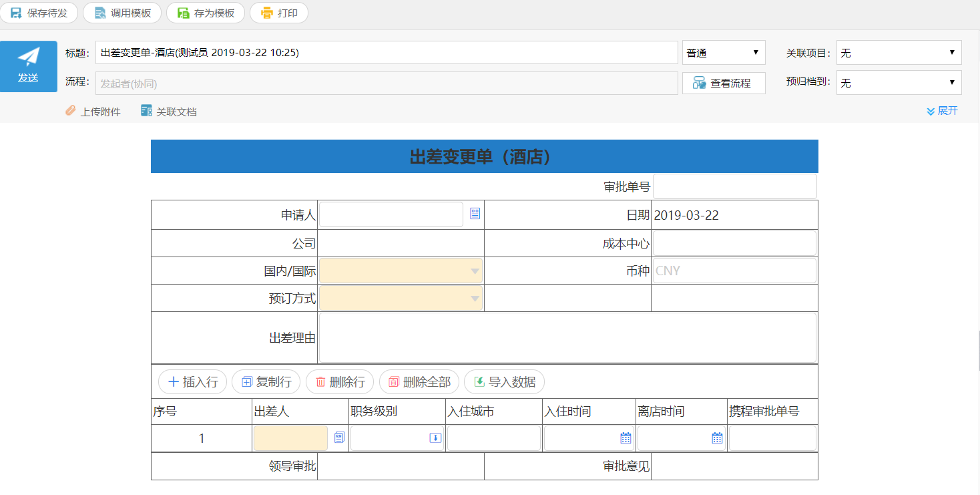Screen dimensions: 980x495
Task: Open the associated project dropdown
Action: point(898,53)
